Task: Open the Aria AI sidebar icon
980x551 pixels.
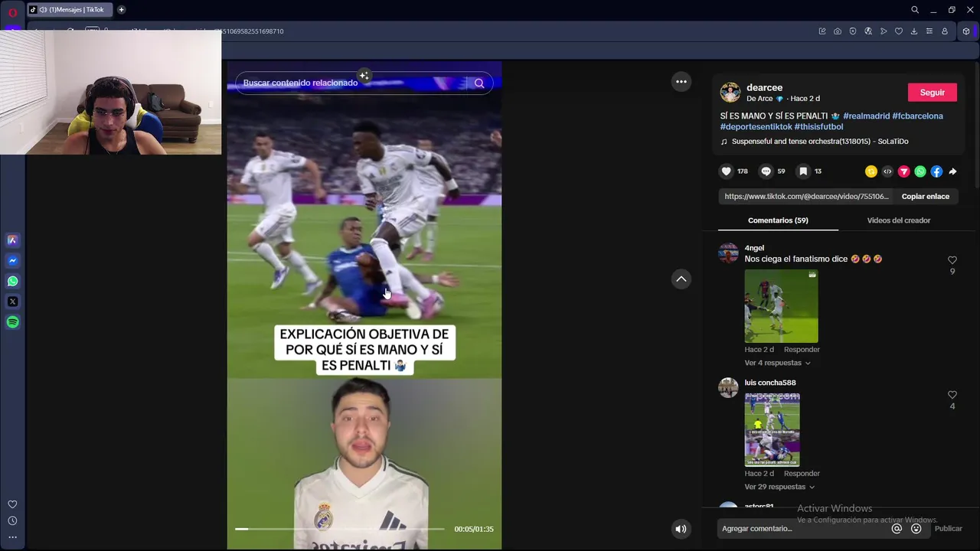Action: tap(12, 240)
